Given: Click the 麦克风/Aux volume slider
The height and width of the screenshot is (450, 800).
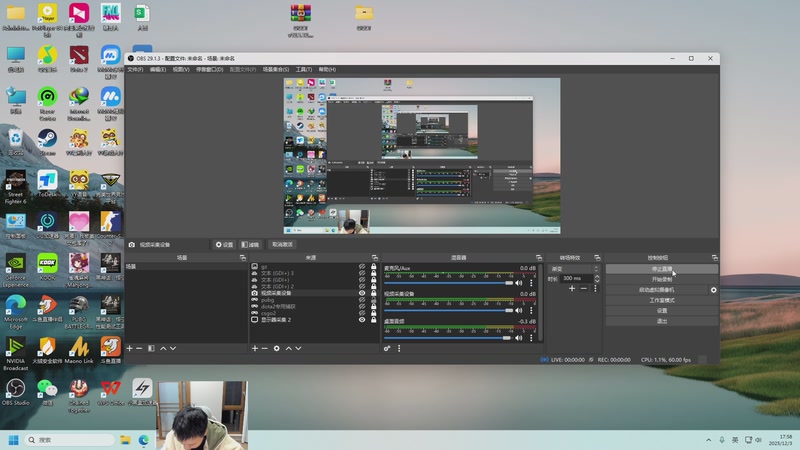Looking at the screenshot, I should 448,283.
